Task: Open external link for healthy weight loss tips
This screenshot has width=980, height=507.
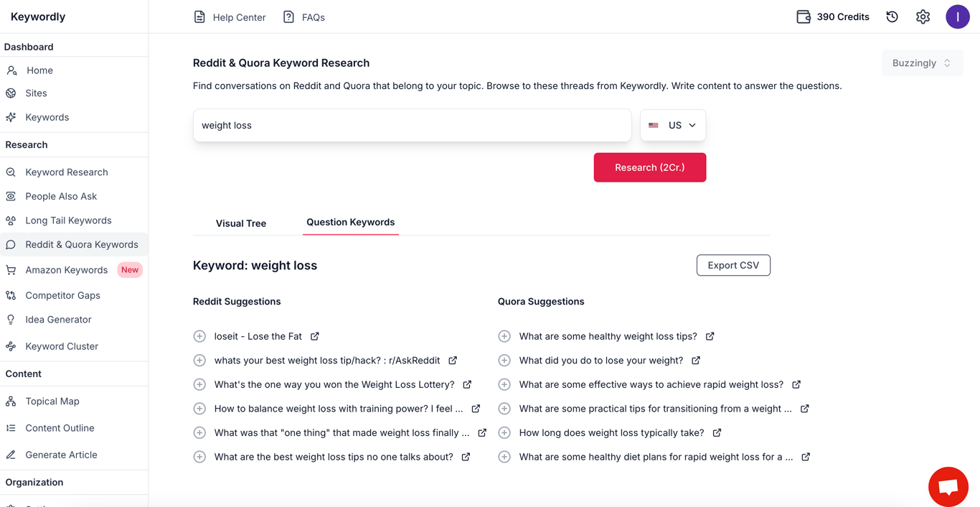Action: (710, 336)
